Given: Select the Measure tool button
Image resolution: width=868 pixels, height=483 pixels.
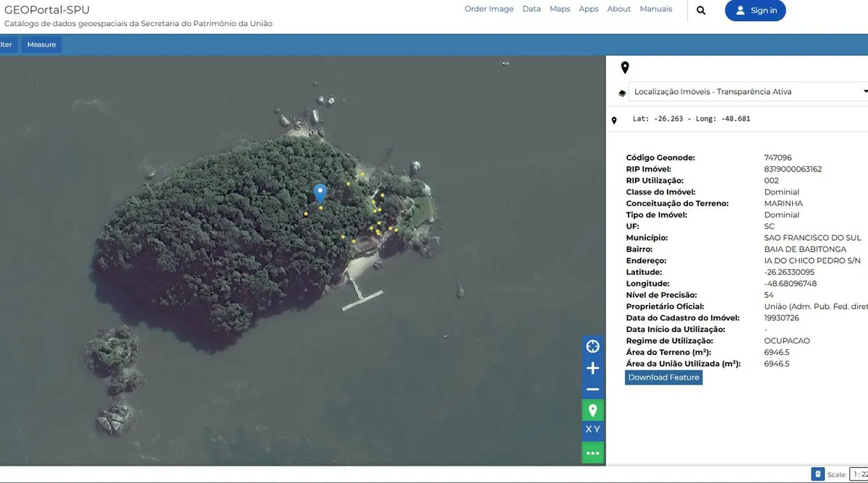Looking at the screenshot, I should point(41,45).
